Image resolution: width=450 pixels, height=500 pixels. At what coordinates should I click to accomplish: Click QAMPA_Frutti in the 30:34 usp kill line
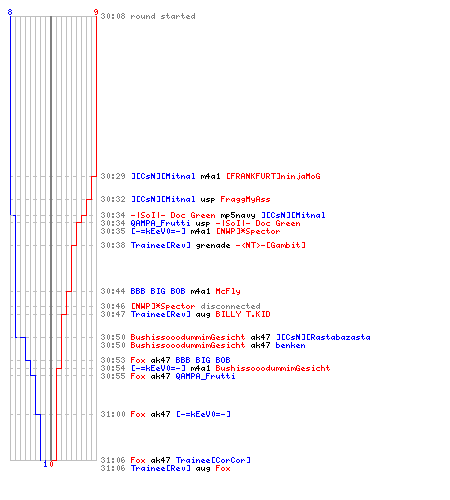click(x=160, y=223)
